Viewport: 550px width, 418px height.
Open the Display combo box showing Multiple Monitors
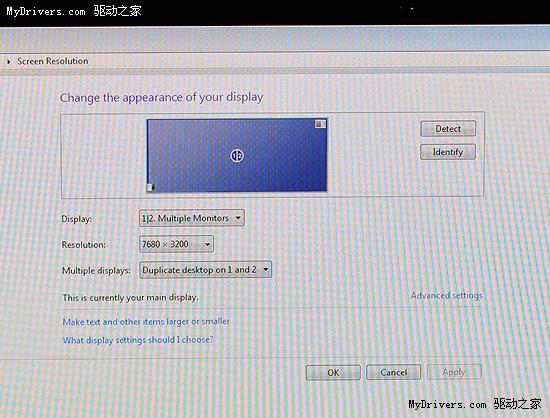tap(192, 218)
